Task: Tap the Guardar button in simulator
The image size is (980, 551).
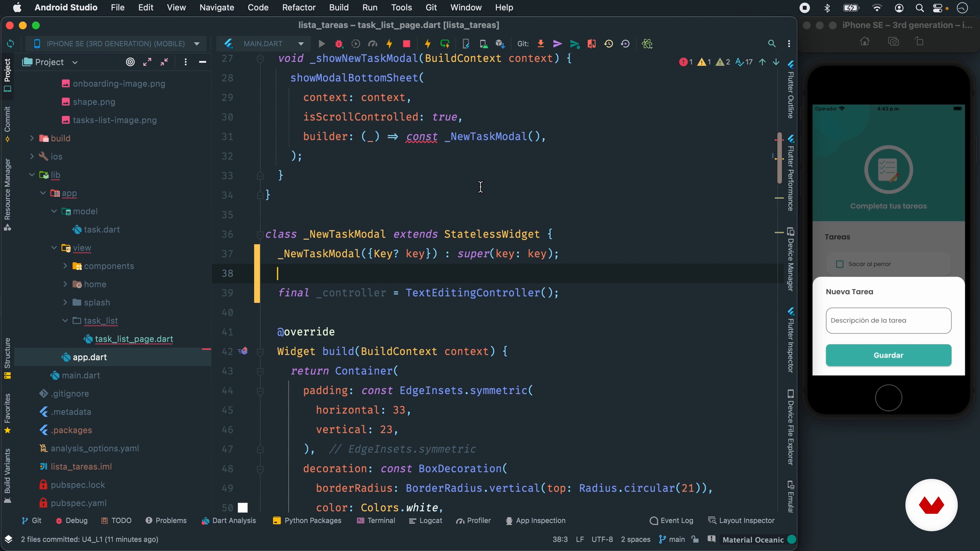Action: 888,355
